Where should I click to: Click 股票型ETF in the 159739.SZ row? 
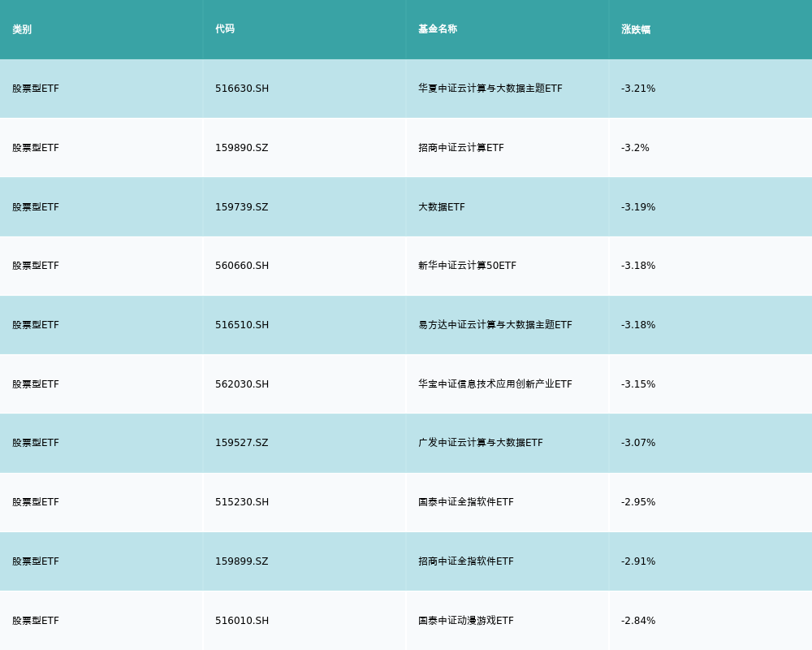tap(36, 207)
